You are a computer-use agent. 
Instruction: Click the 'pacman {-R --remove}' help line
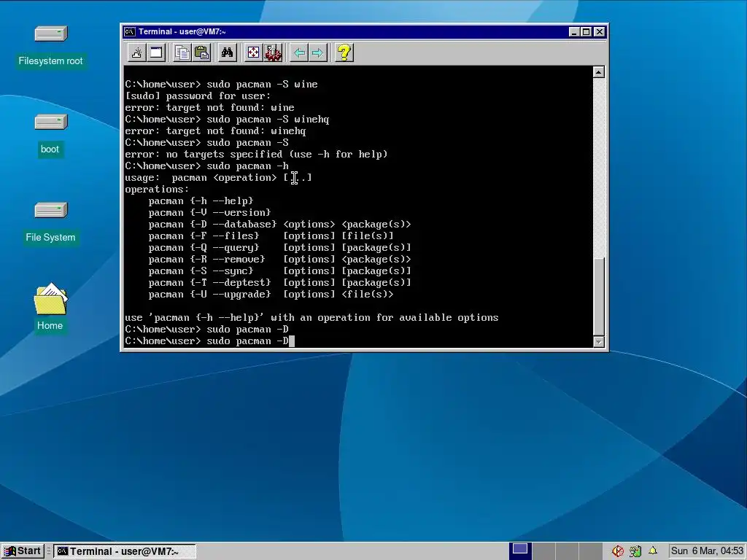point(279,259)
